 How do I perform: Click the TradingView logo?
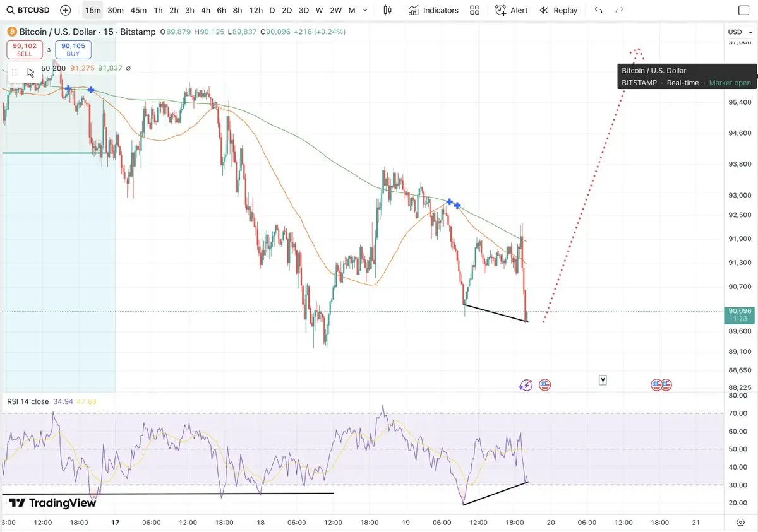(x=53, y=503)
